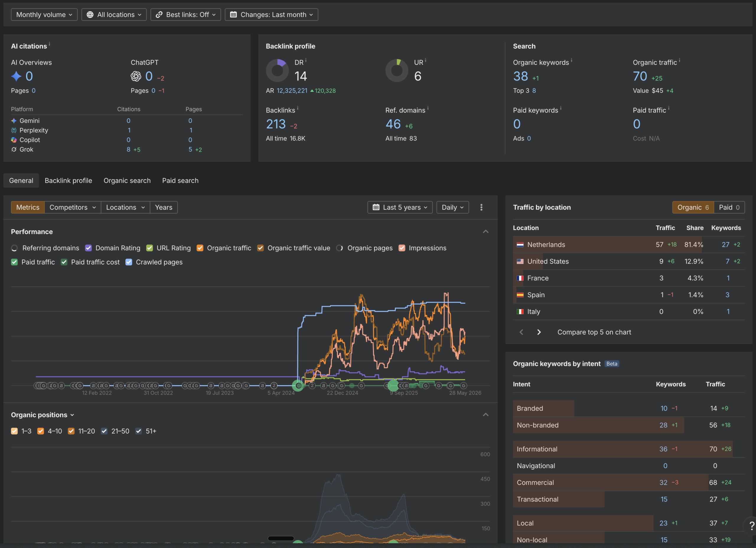The width and height of the screenshot is (756, 548).
Task: Switch to the General tab
Action: pos(21,181)
